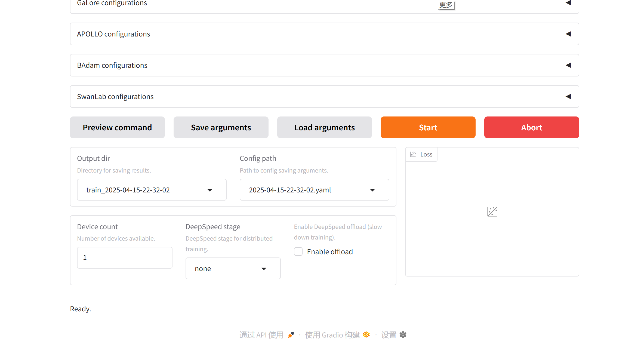Expand the BAdam configurations section

click(568, 65)
